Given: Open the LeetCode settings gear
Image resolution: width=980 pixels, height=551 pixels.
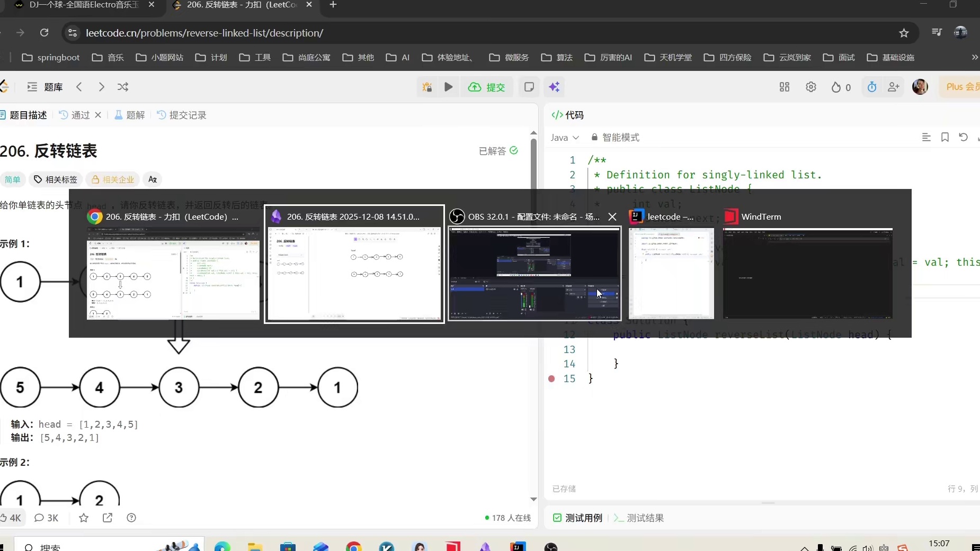Looking at the screenshot, I should (x=810, y=87).
